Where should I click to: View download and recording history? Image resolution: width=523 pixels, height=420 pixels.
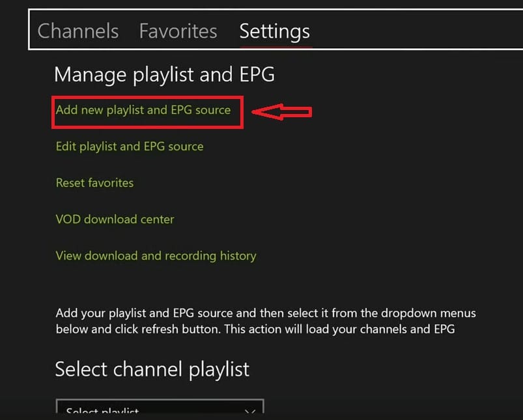[x=156, y=256]
